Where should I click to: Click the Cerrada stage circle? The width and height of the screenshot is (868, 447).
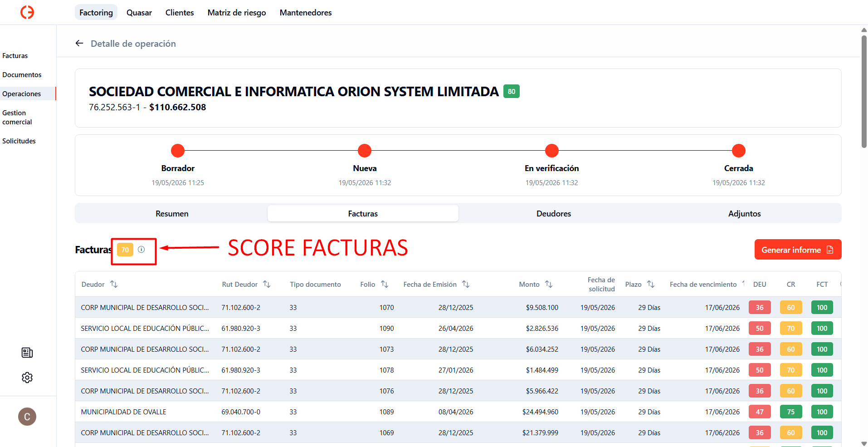pyautogui.click(x=739, y=151)
